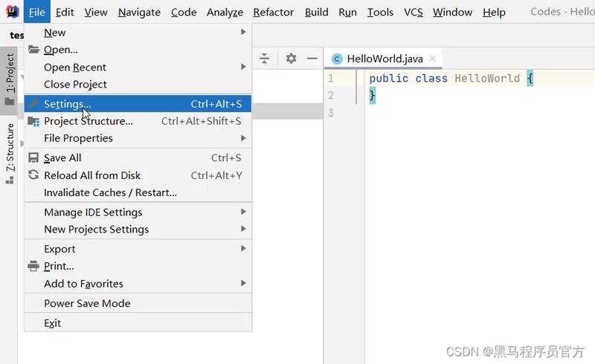Click the printer icon next to Print
Screen dimensions: 595x364
33,266
